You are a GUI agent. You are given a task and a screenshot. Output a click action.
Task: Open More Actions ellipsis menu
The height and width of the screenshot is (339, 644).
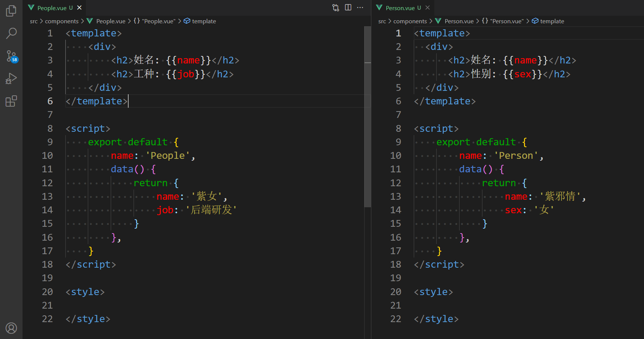tap(360, 8)
